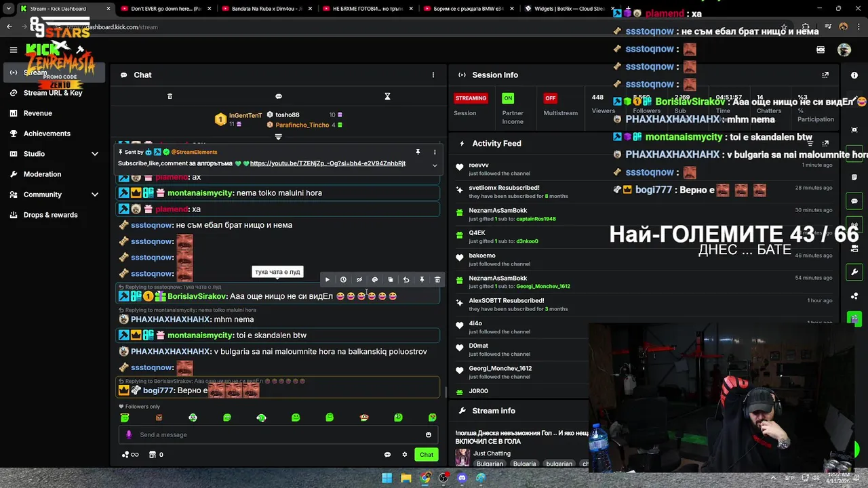Switch to Bandata Na Ruba YouTube tab

click(262, 9)
